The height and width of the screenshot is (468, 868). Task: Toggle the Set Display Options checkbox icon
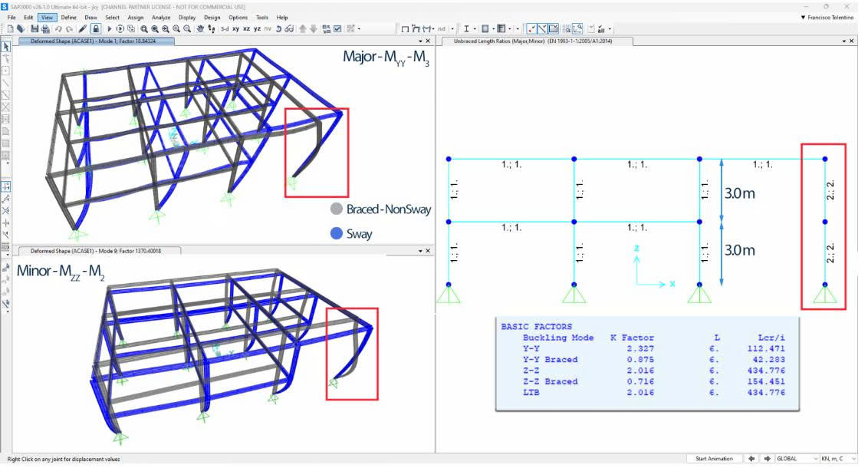[337, 28]
